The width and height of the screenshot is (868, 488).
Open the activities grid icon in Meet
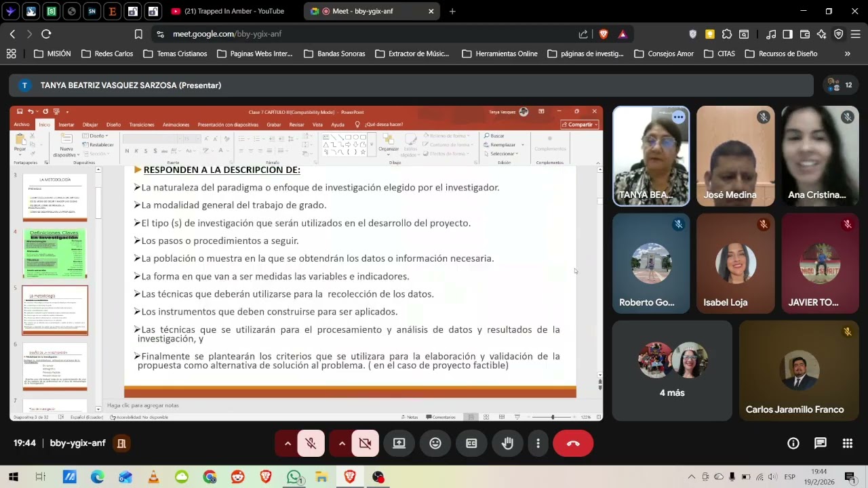[848, 443]
